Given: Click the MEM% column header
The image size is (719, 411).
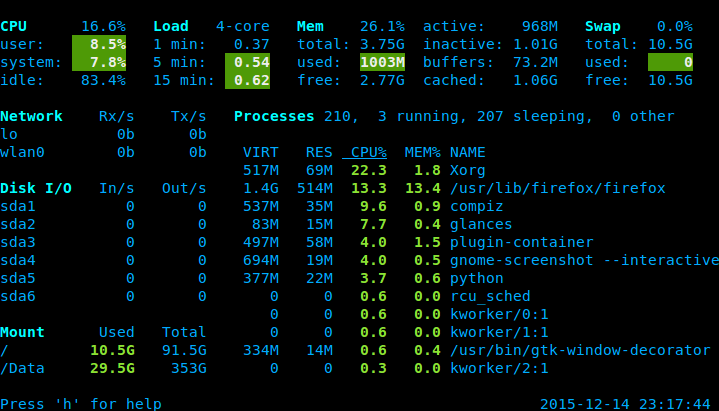Looking at the screenshot, I should click(x=422, y=152).
